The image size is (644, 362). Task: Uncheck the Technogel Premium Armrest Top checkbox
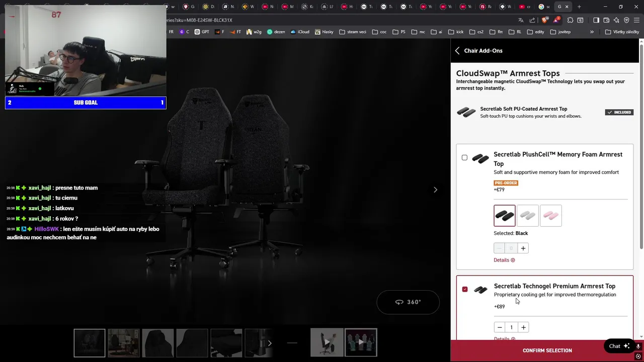pos(465,290)
